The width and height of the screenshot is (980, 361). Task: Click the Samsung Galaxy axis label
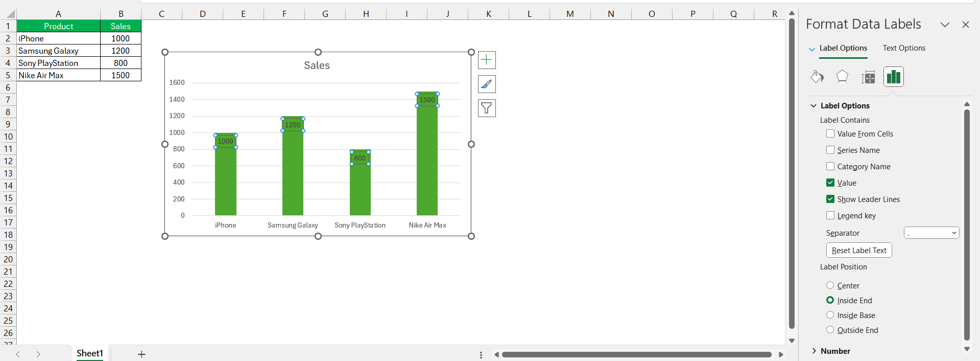point(293,225)
